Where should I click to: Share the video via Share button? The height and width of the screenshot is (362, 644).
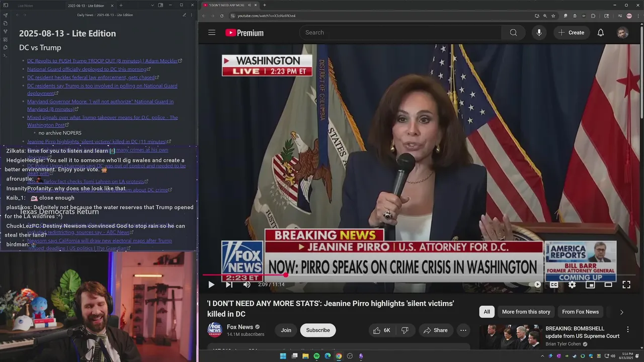[436, 330]
